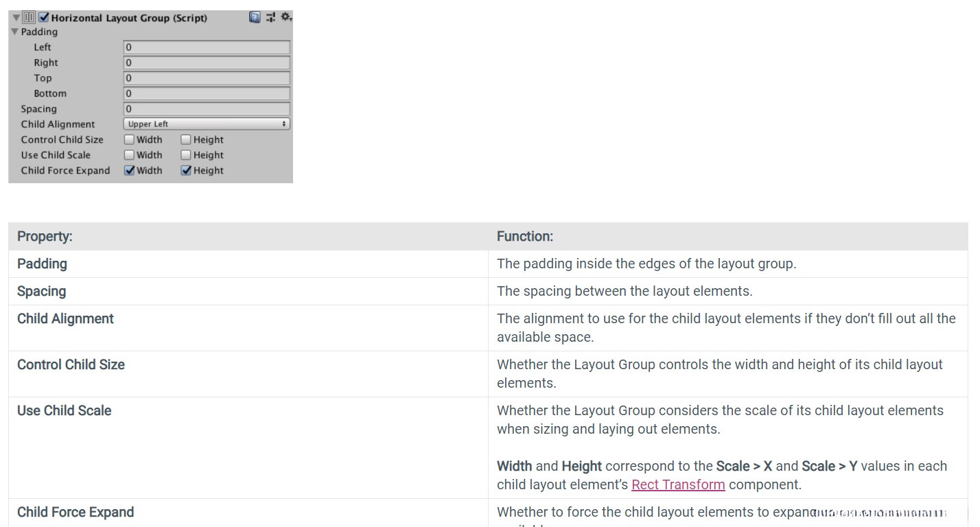Click the "Control Child Size" label in the inspector

point(62,139)
